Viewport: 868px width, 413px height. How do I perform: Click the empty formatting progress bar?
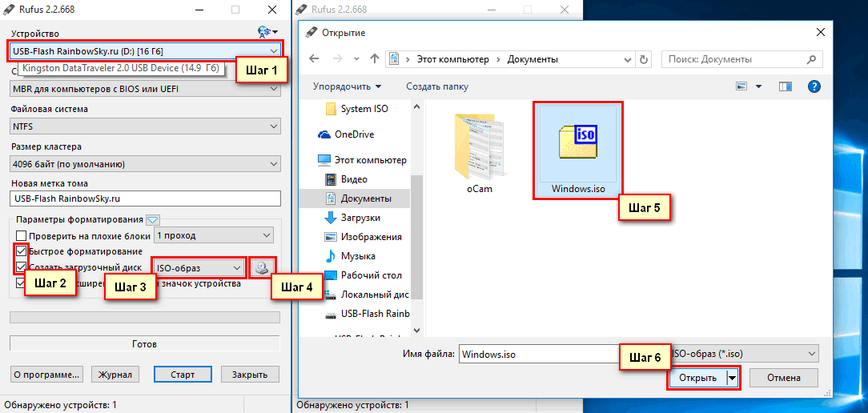pos(146,317)
